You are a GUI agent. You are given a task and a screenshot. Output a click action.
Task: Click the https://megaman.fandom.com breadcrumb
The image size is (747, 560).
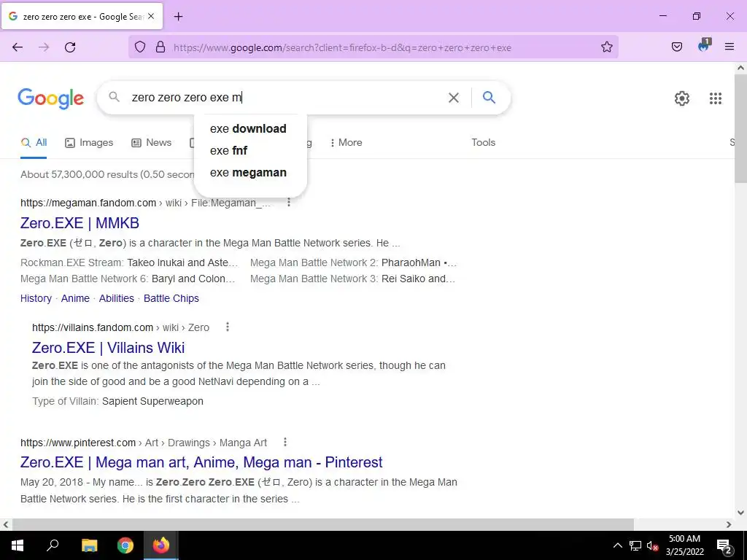tap(88, 203)
